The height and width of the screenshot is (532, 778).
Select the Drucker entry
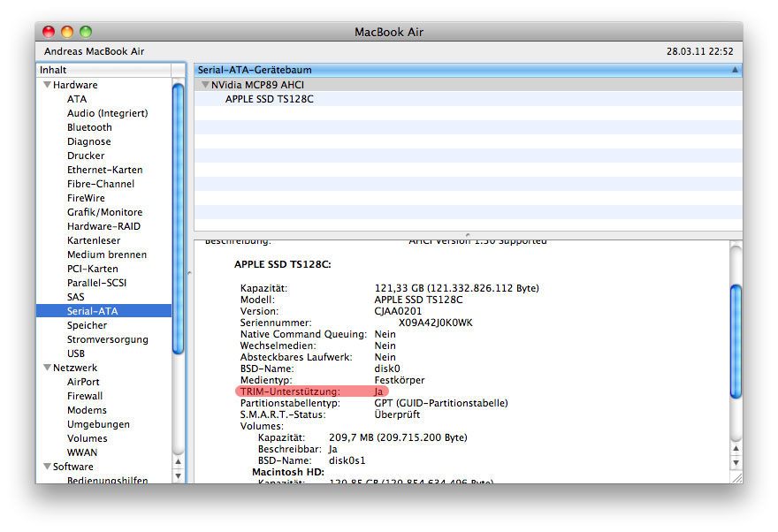tap(86, 156)
